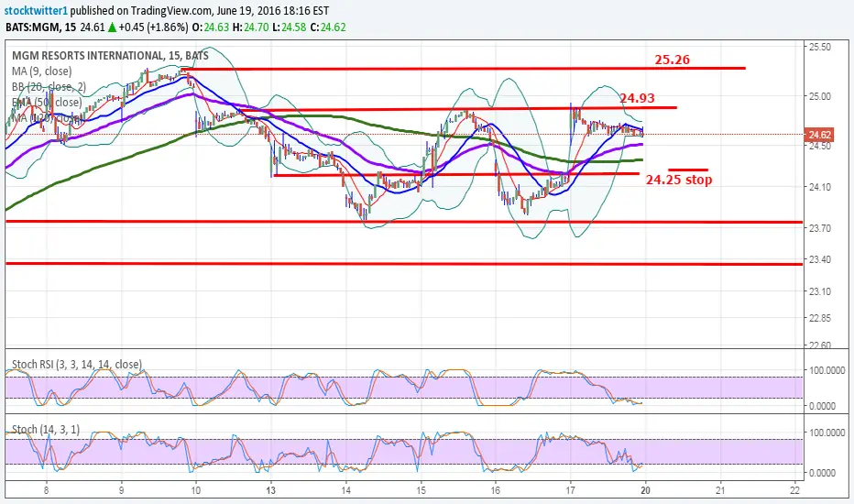The width and height of the screenshot is (854, 504).
Task: Click the open value O:24.63
Action: coord(210,27)
